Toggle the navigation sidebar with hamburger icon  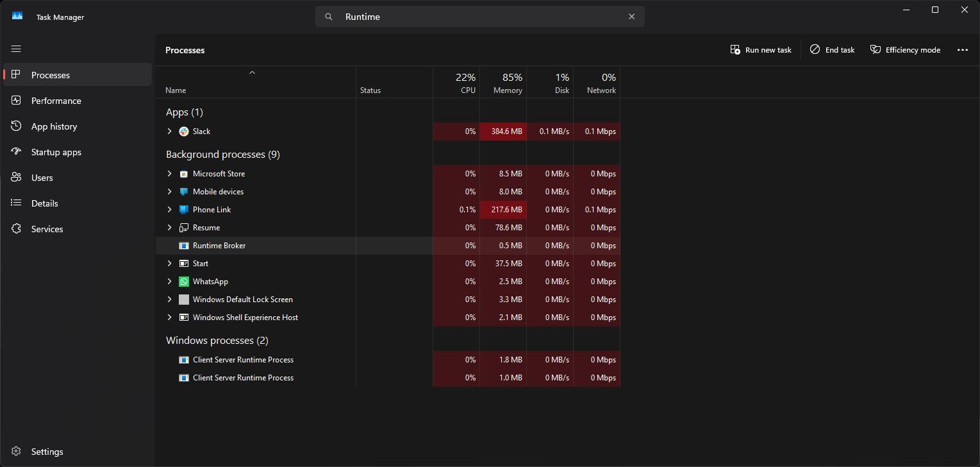16,49
